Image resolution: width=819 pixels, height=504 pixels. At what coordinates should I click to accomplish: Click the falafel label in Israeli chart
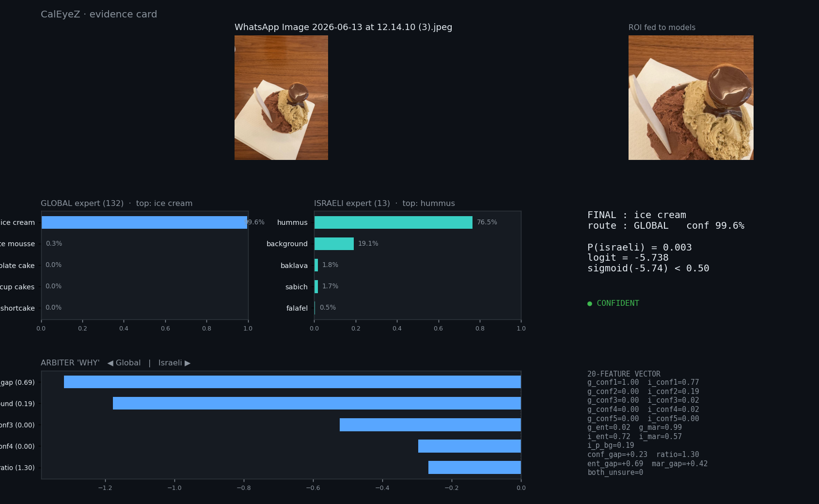[297, 308]
